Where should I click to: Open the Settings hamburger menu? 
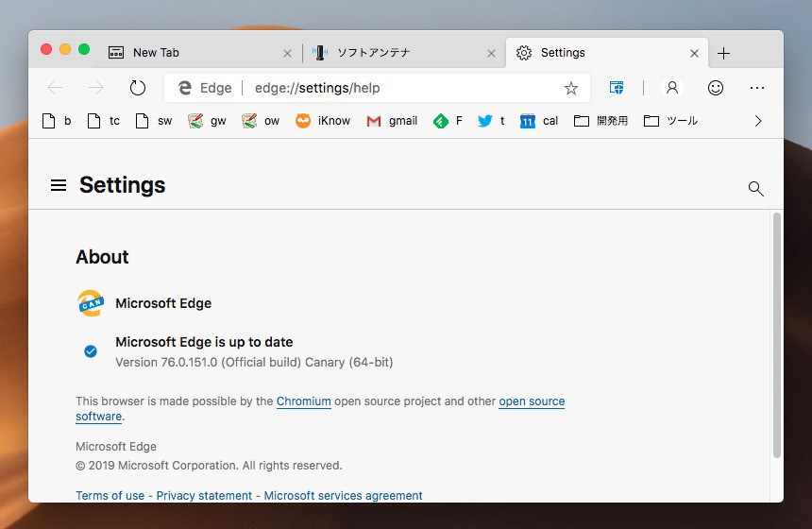(59, 185)
